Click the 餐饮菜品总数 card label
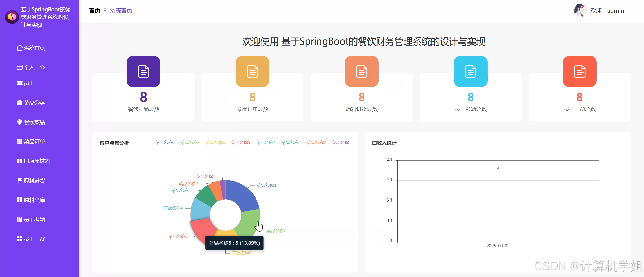 click(x=143, y=109)
